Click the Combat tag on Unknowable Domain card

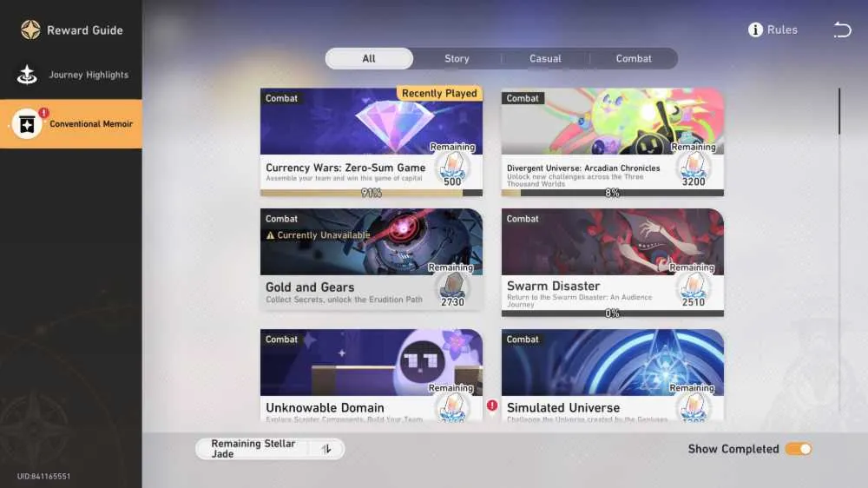click(281, 340)
